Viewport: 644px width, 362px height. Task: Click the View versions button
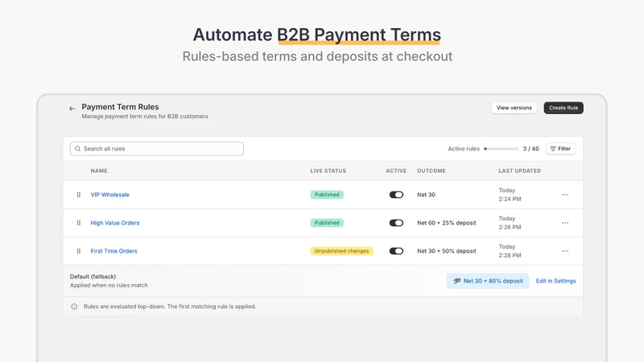(x=514, y=108)
